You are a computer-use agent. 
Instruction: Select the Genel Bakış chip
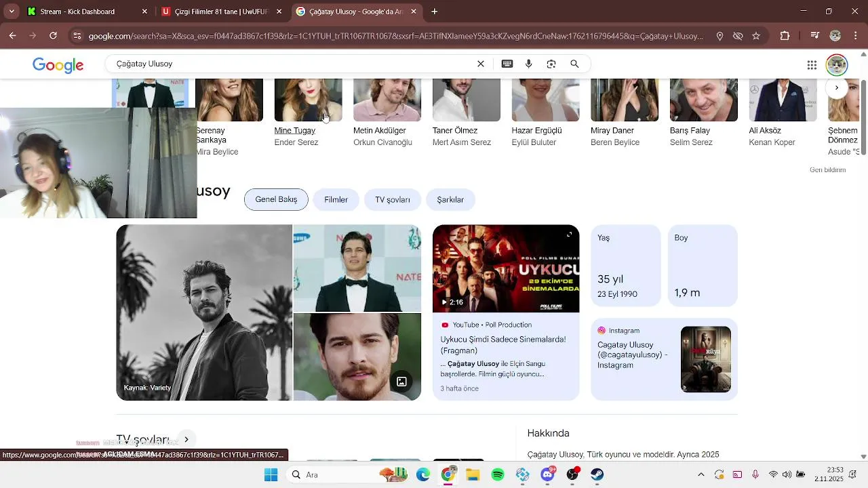pos(276,199)
